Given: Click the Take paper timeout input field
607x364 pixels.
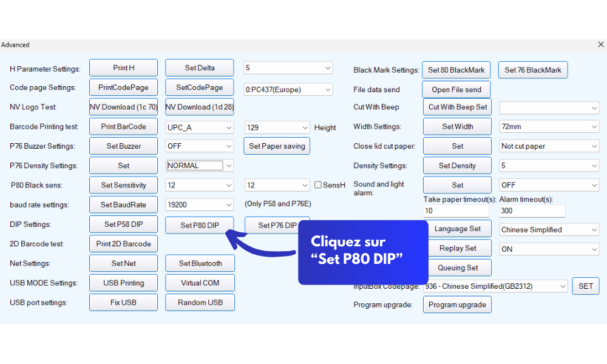Looking at the screenshot, I should 456,211.
